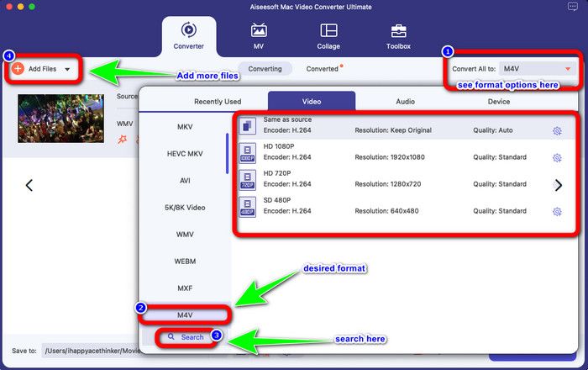Choose MXF in the format list
The height and width of the screenshot is (370, 588).
coord(185,288)
